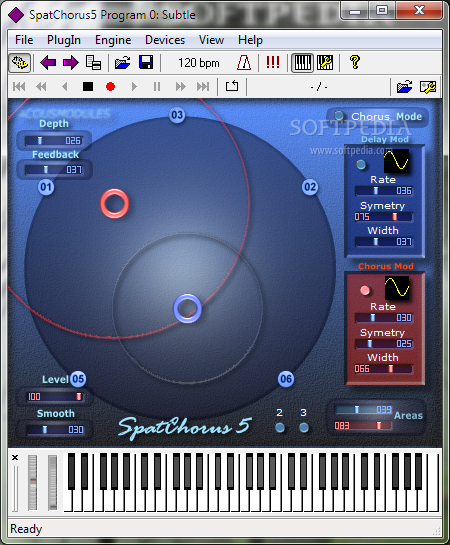The height and width of the screenshot is (545, 450).
Task: Click the red ring position marker
Action: point(115,204)
